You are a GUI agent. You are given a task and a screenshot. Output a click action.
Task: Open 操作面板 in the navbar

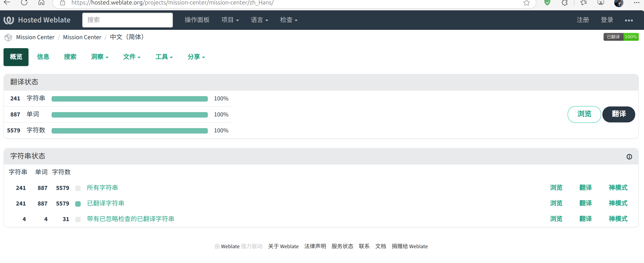click(197, 20)
